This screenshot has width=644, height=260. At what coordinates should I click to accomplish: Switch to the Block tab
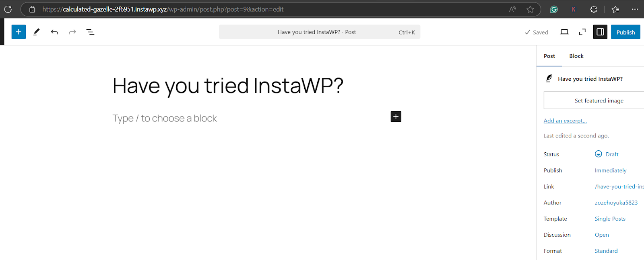coord(576,56)
